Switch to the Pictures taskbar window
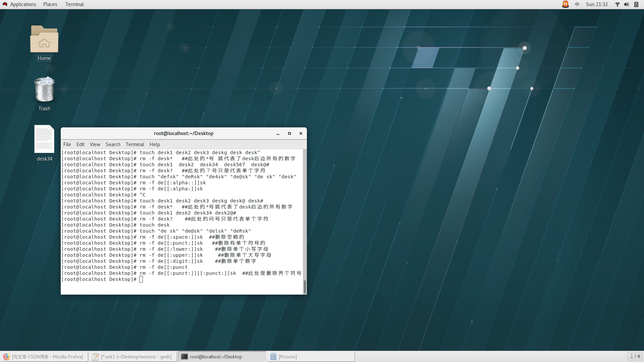The width and height of the screenshot is (644, 362). [311, 357]
